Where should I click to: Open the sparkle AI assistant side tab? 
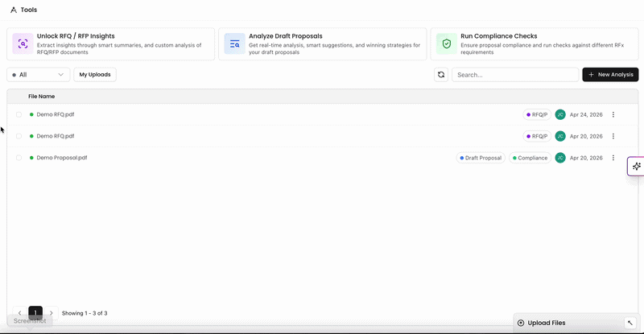636,167
